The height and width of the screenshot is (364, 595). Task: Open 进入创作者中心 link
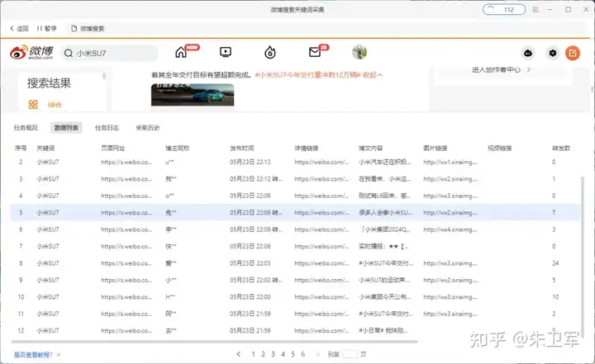(501, 70)
